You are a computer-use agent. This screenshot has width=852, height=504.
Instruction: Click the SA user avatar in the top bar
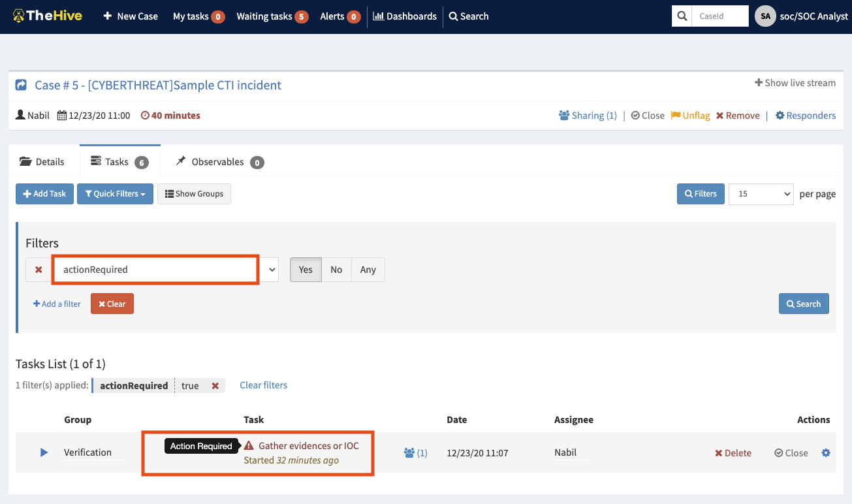[x=765, y=15]
